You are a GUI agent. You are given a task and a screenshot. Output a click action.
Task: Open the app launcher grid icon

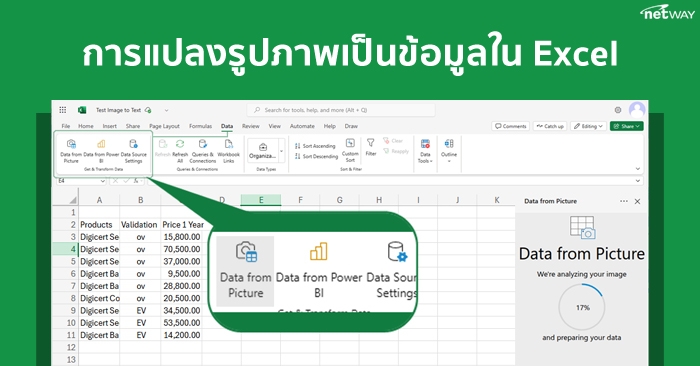62,110
